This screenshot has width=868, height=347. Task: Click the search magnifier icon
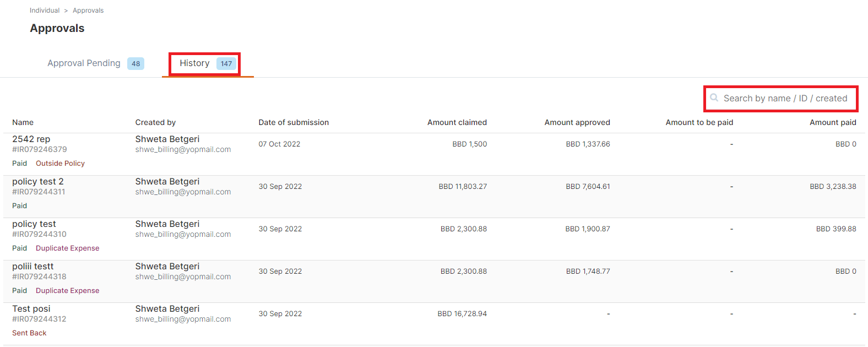714,98
